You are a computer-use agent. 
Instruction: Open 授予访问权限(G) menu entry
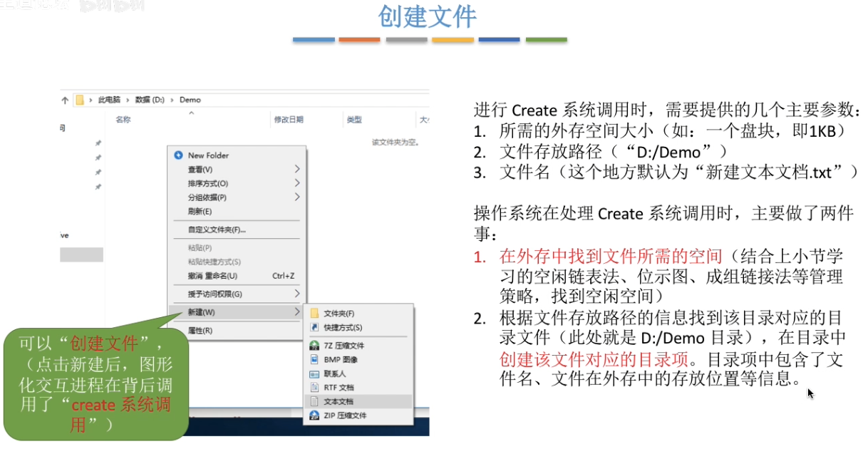(x=237, y=294)
